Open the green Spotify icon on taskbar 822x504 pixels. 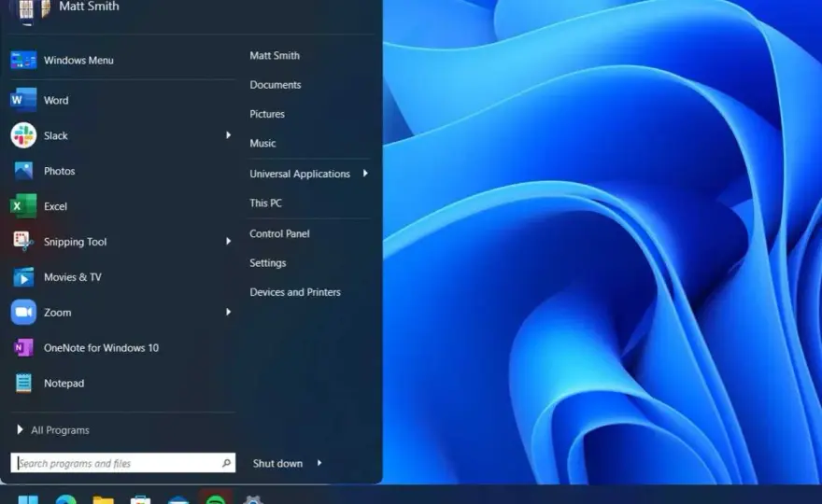click(216, 499)
